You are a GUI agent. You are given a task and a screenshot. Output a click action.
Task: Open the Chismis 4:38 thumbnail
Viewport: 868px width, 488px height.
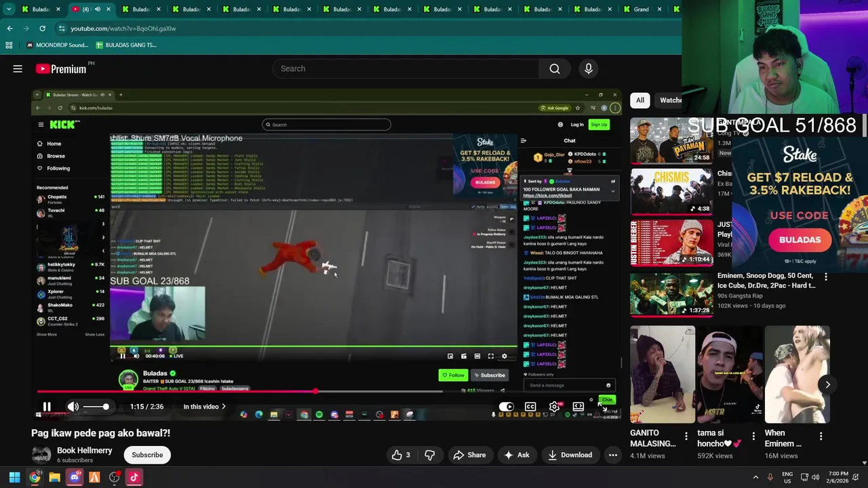tap(671, 192)
